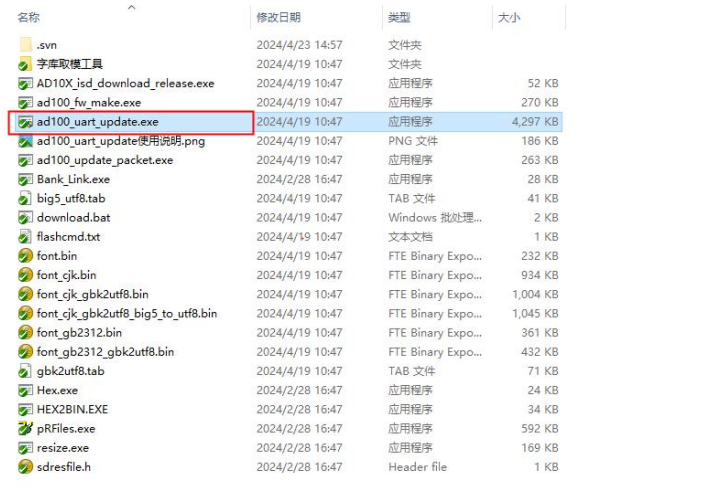713x491 pixels.
Task: Click the ad100_uart_update.exe file icon
Action: pos(25,122)
